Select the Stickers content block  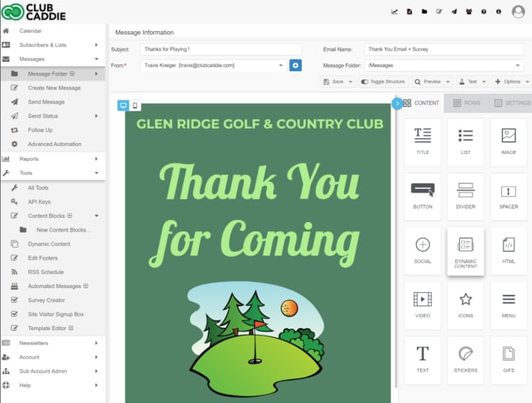pos(465,359)
